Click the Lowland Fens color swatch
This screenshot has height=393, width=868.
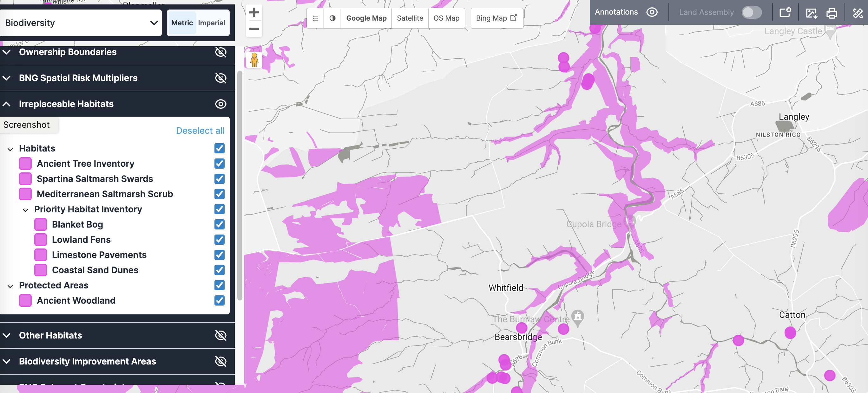pos(40,239)
